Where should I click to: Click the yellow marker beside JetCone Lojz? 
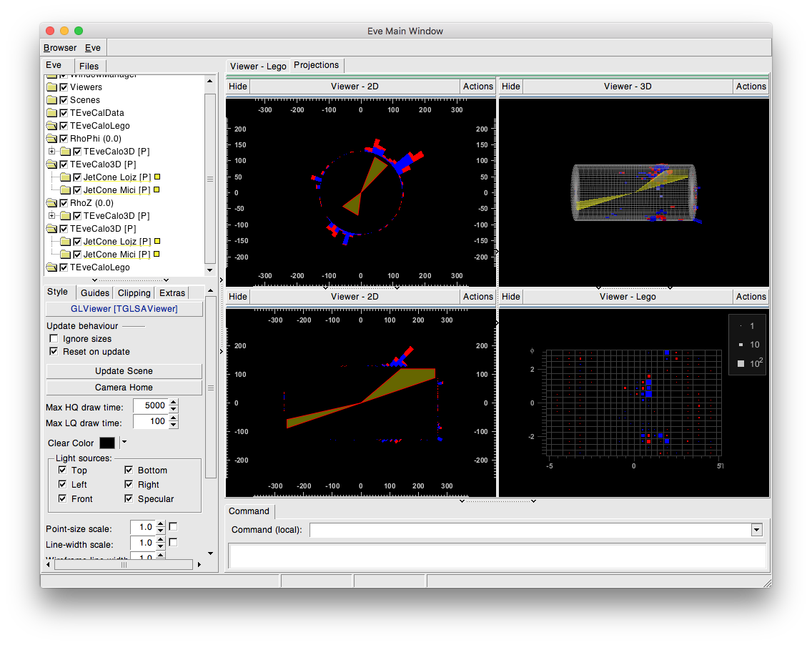point(155,176)
